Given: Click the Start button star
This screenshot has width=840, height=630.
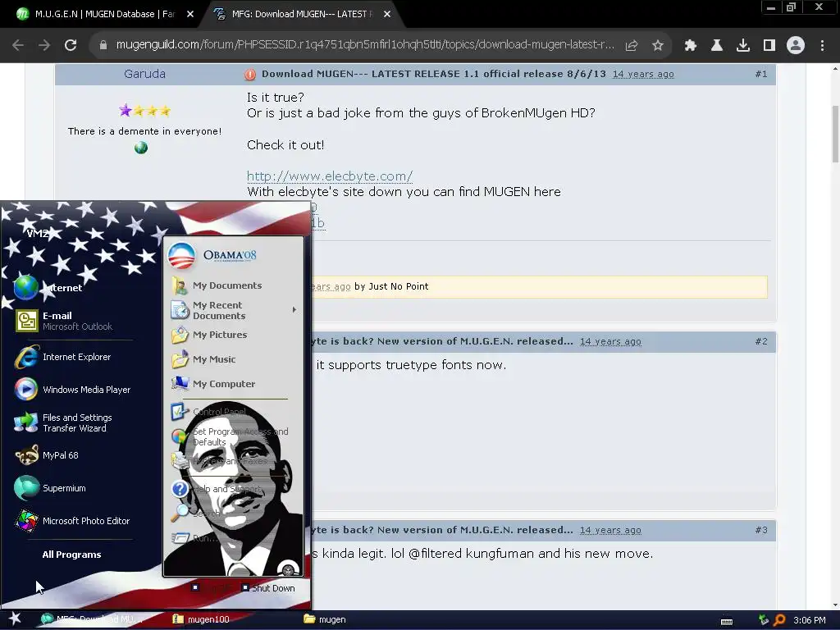Looking at the screenshot, I should pos(15,619).
